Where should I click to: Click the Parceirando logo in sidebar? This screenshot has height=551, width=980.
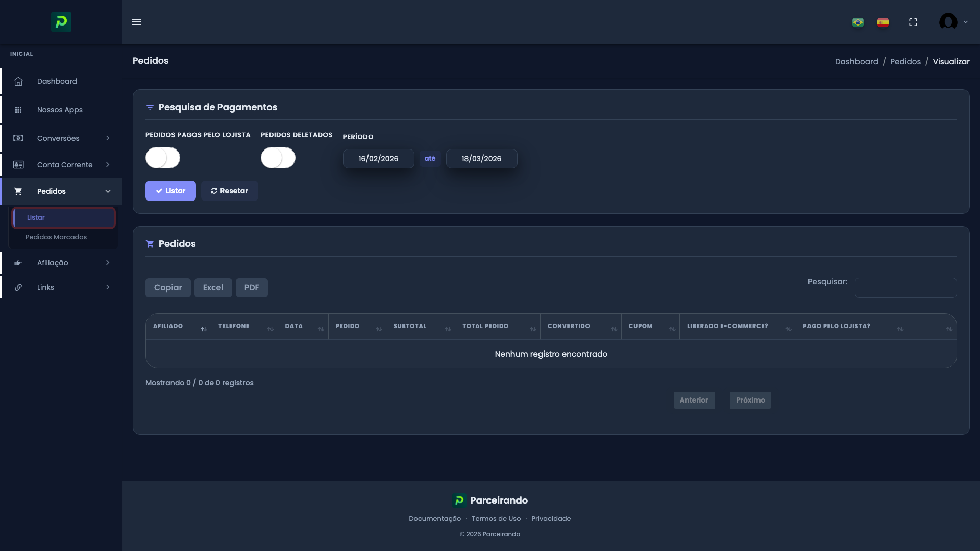[61, 22]
